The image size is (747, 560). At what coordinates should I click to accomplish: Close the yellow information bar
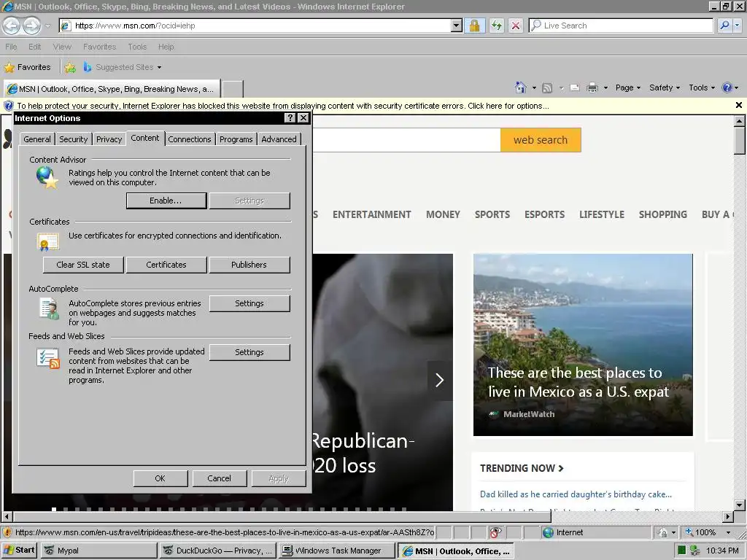click(x=739, y=105)
